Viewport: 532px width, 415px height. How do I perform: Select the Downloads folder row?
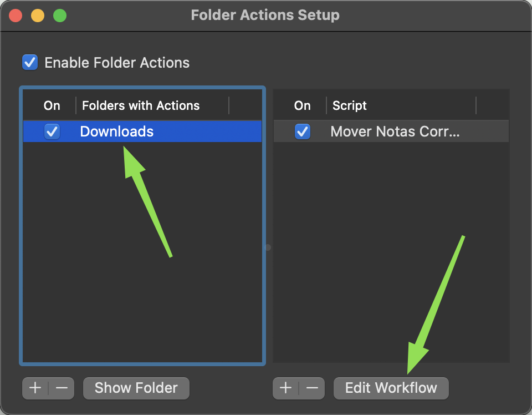pyautogui.click(x=142, y=131)
